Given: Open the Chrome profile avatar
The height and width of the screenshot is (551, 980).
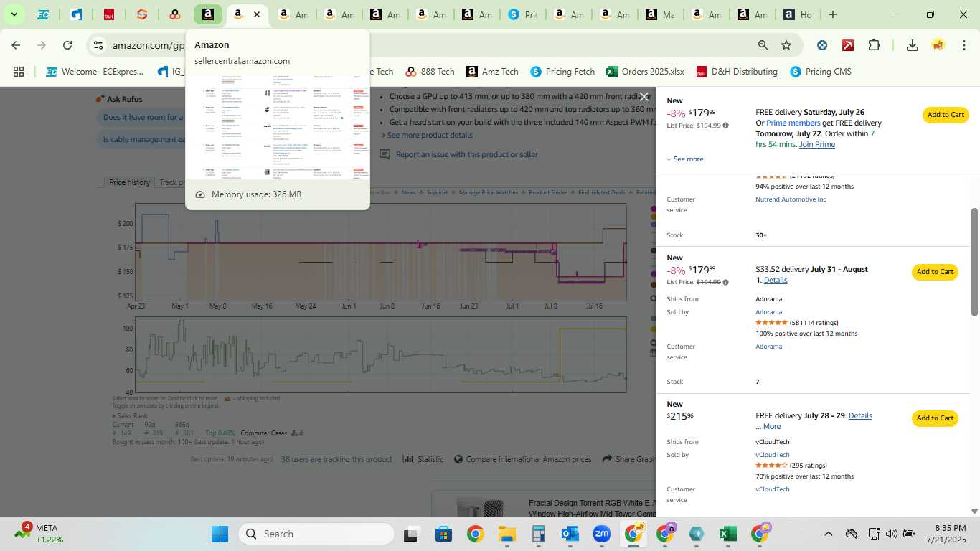Looking at the screenshot, I should [x=938, y=45].
